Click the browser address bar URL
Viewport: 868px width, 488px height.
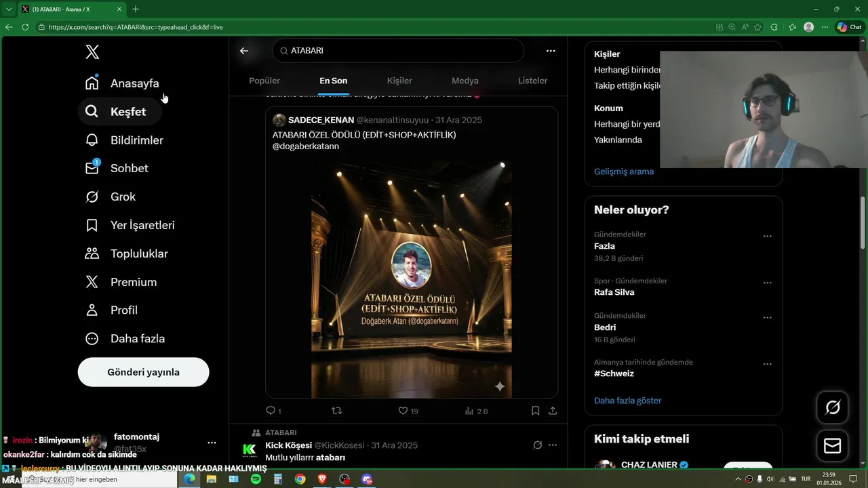[136, 27]
